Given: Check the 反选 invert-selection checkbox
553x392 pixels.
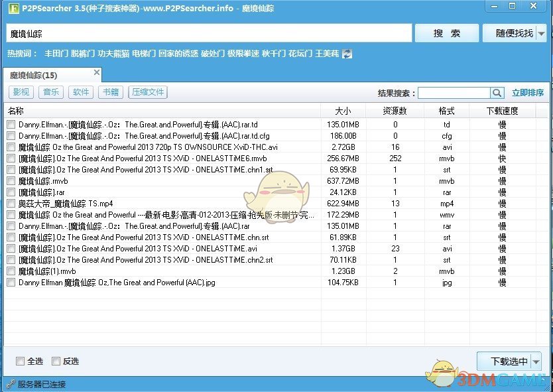Looking at the screenshot, I should pyautogui.click(x=56, y=361).
